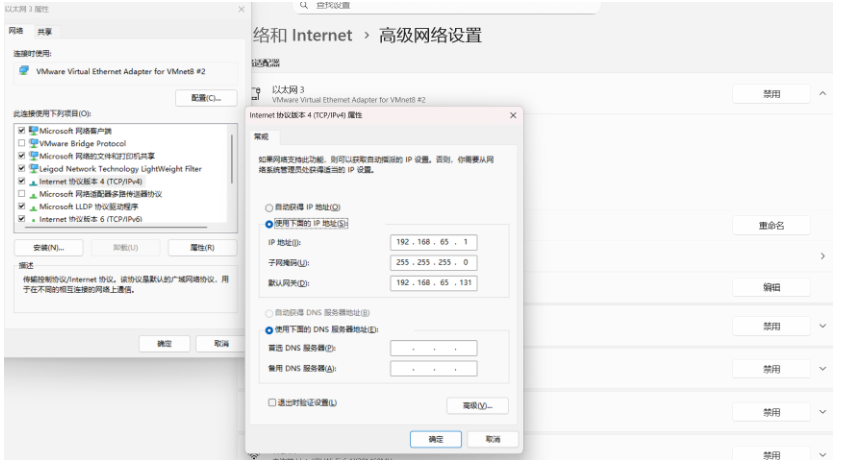This screenshot has height=476, width=850.
Task: Click the 以太网 3 adapter name in Settings
Action: coord(288,89)
